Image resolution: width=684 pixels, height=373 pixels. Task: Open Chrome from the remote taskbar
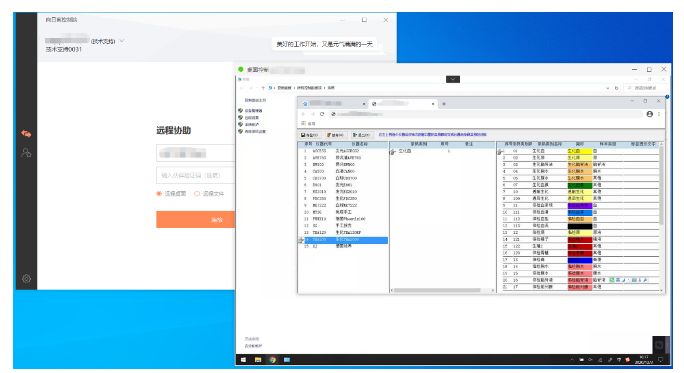(x=272, y=360)
